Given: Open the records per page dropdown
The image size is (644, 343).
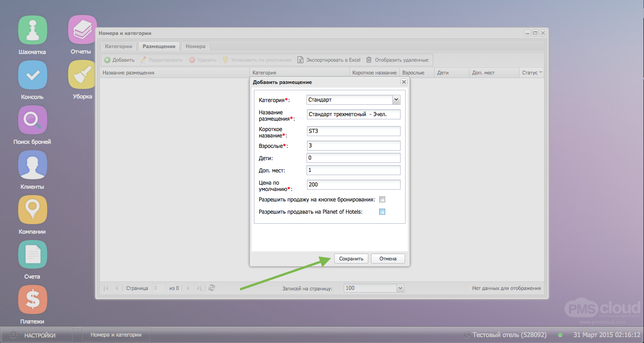Looking at the screenshot, I should coord(400,288).
